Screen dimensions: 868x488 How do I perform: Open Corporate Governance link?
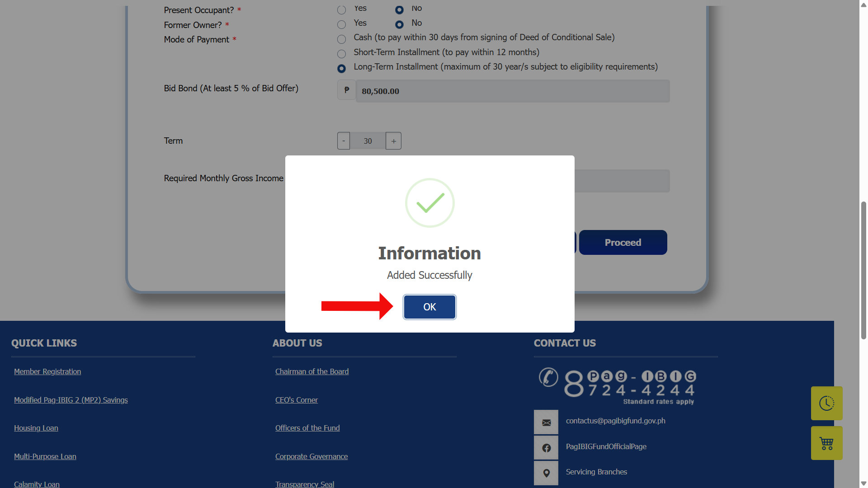pyautogui.click(x=311, y=456)
